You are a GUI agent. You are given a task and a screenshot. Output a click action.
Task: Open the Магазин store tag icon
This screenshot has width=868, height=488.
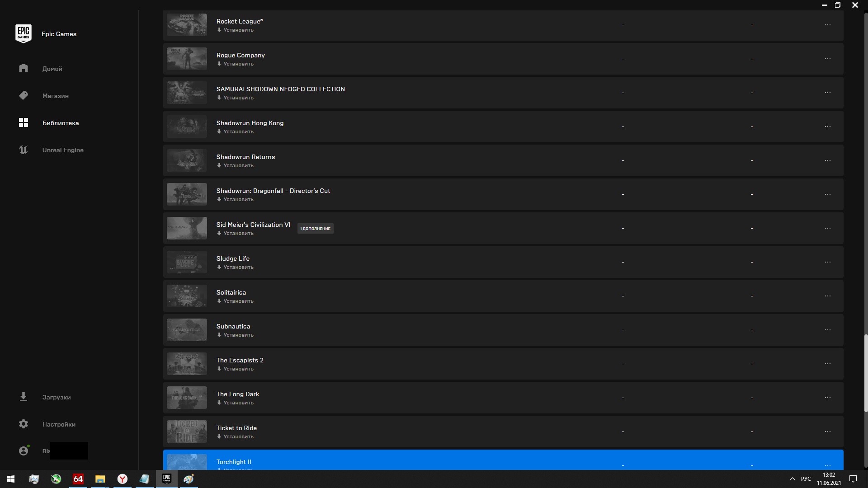click(x=24, y=95)
